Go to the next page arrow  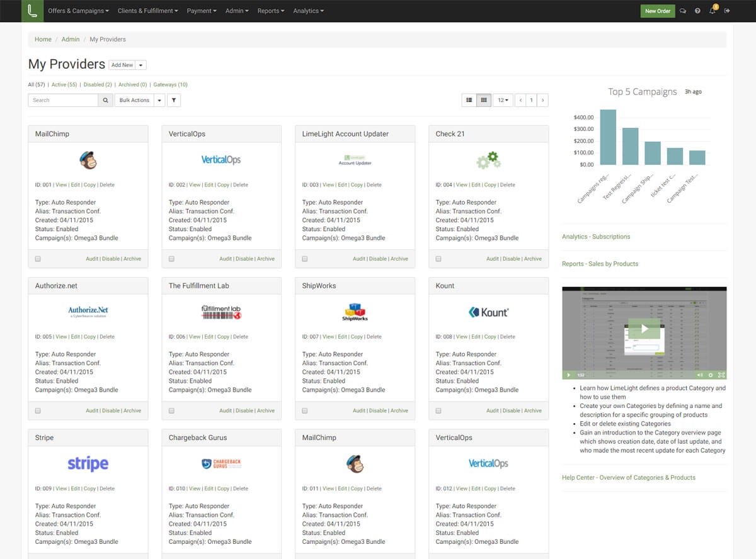pos(542,100)
